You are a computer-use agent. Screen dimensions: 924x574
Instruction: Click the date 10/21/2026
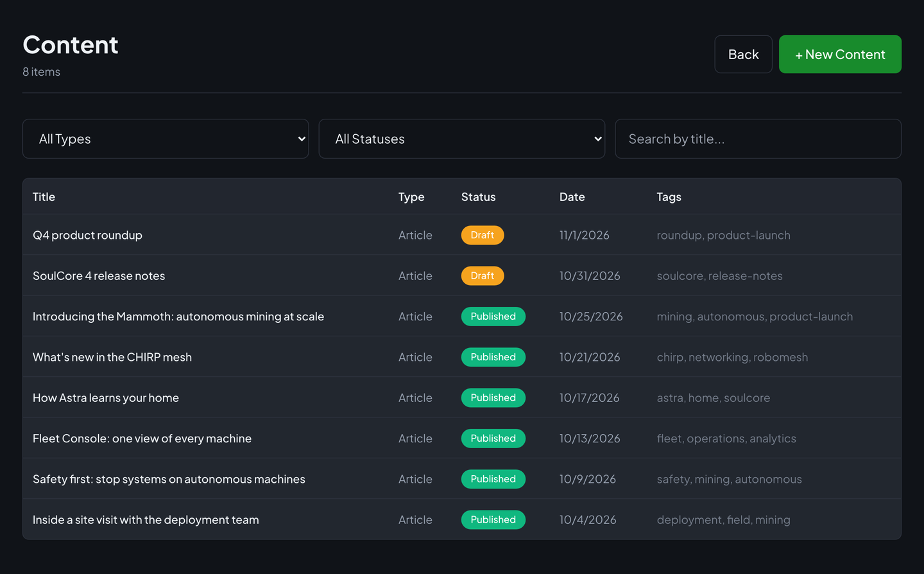590,357
